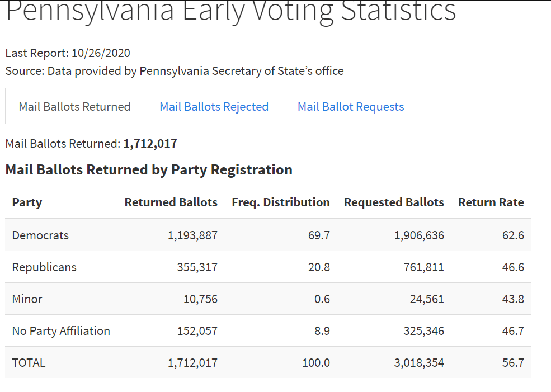551x392 pixels.
Task: Select the Mail Ballots Returned tab
Action: click(x=74, y=106)
